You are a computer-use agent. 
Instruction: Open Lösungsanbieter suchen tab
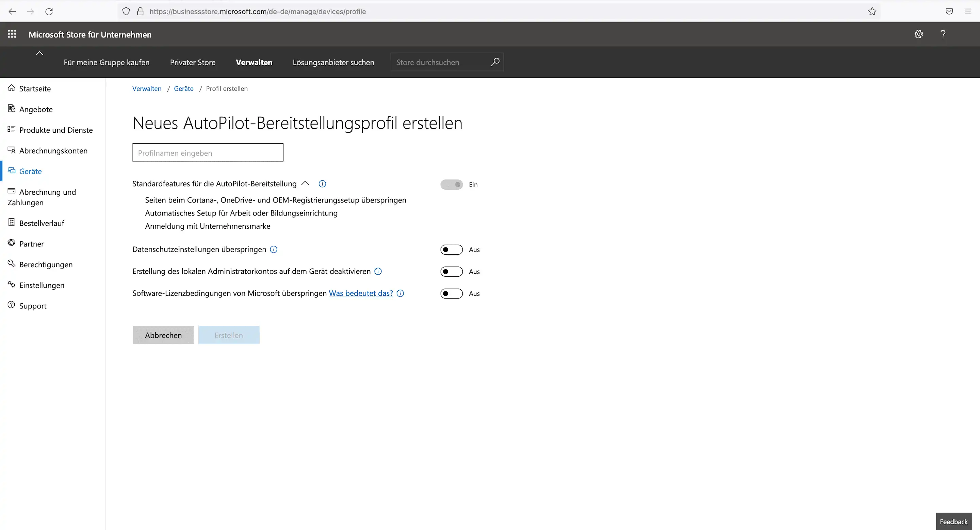[x=333, y=62]
